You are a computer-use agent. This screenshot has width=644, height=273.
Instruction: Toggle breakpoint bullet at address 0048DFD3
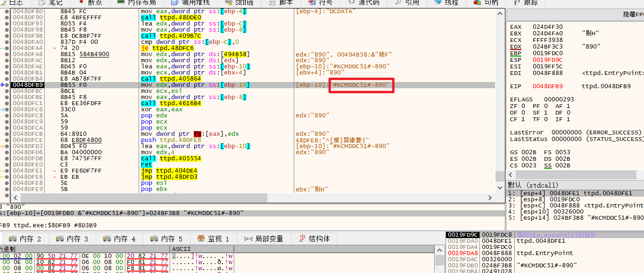coord(7,146)
